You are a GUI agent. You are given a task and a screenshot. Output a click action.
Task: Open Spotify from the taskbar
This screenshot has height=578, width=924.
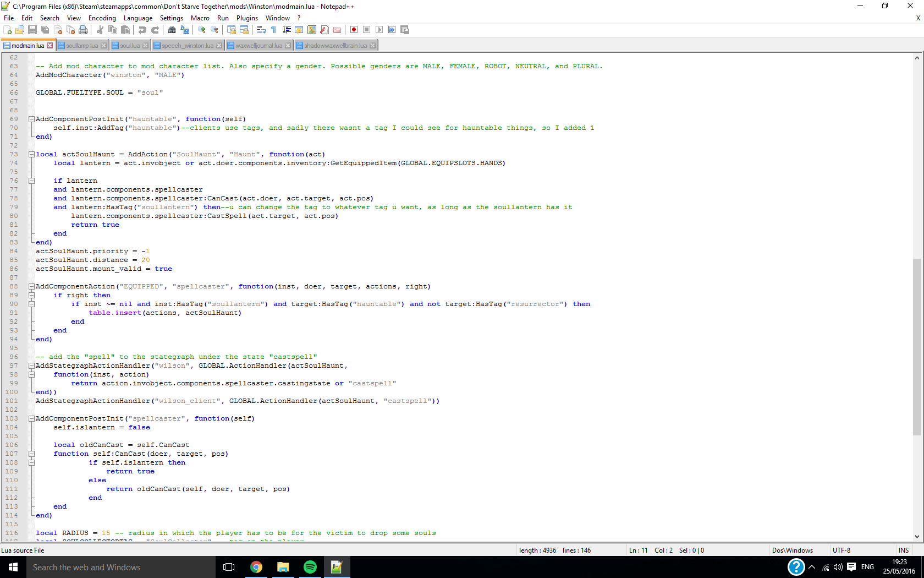click(310, 567)
